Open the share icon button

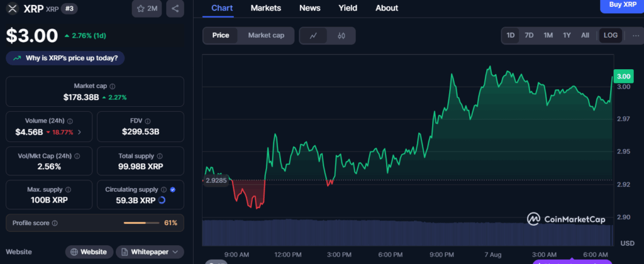(x=175, y=9)
